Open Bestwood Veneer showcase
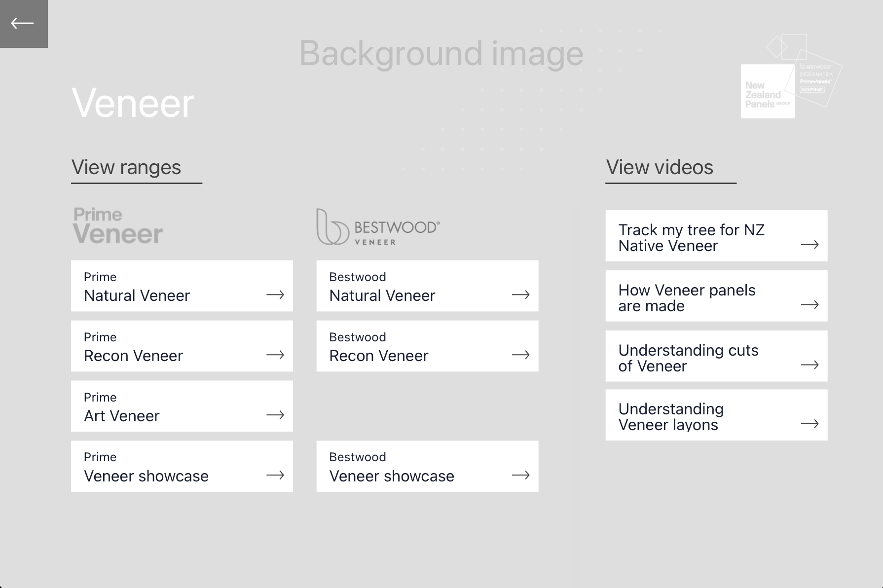This screenshot has width=883, height=588. [x=428, y=466]
